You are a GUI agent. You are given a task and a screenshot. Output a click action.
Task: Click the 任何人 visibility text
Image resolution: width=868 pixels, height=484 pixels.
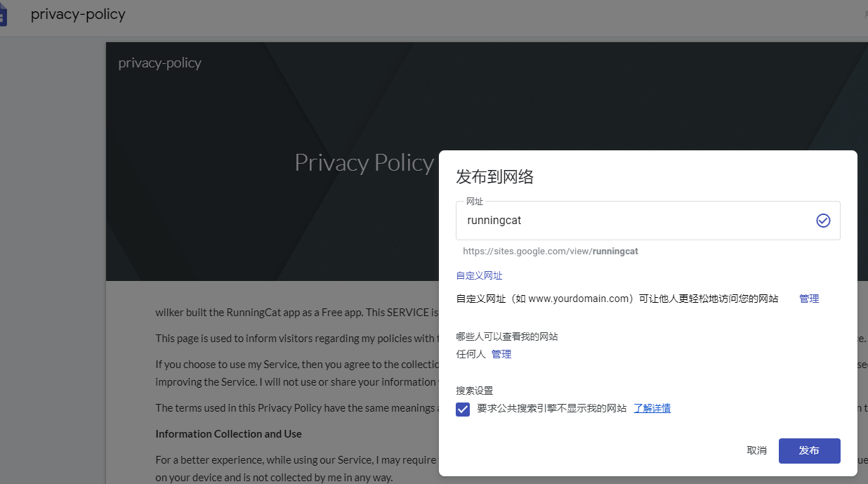pyautogui.click(x=471, y=354)
